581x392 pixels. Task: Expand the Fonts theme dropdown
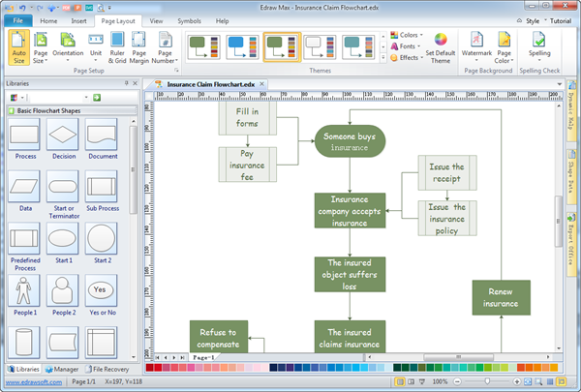point(408,46)
